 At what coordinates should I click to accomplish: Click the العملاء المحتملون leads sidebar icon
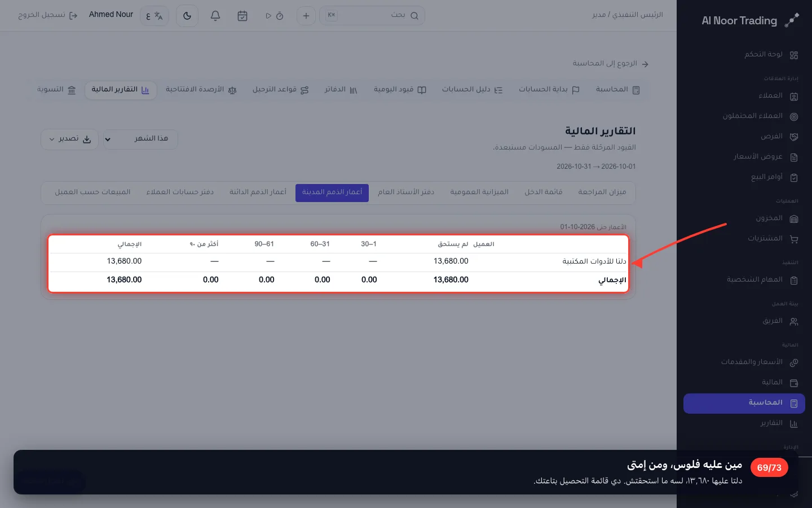[794, 117]
